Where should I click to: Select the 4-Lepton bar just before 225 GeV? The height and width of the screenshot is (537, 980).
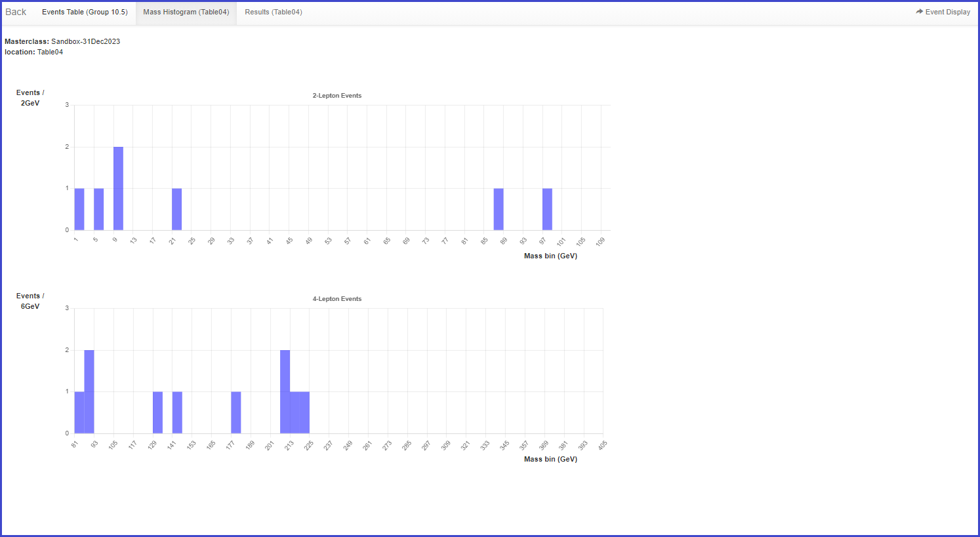[304, 412]
